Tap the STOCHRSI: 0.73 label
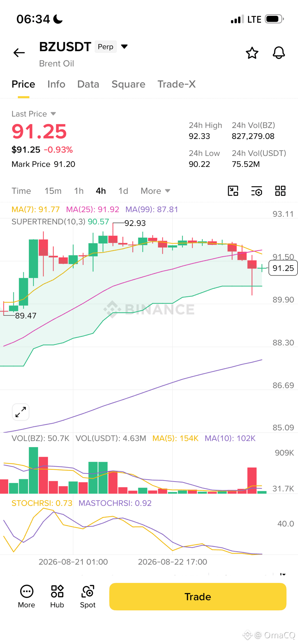This screenshot has height=644, width=298. 42,503
